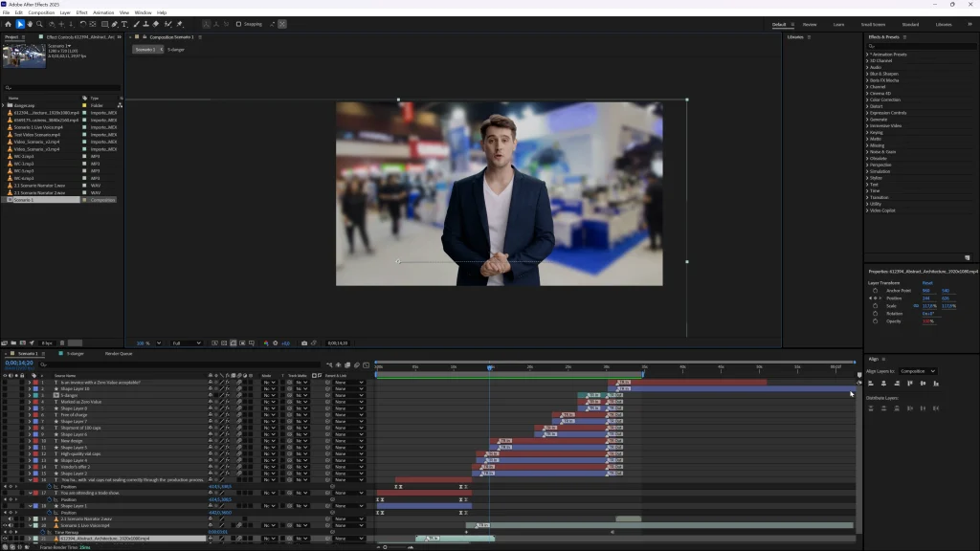
Task: Activate the Rotation tool
Action: coord(82,24)
